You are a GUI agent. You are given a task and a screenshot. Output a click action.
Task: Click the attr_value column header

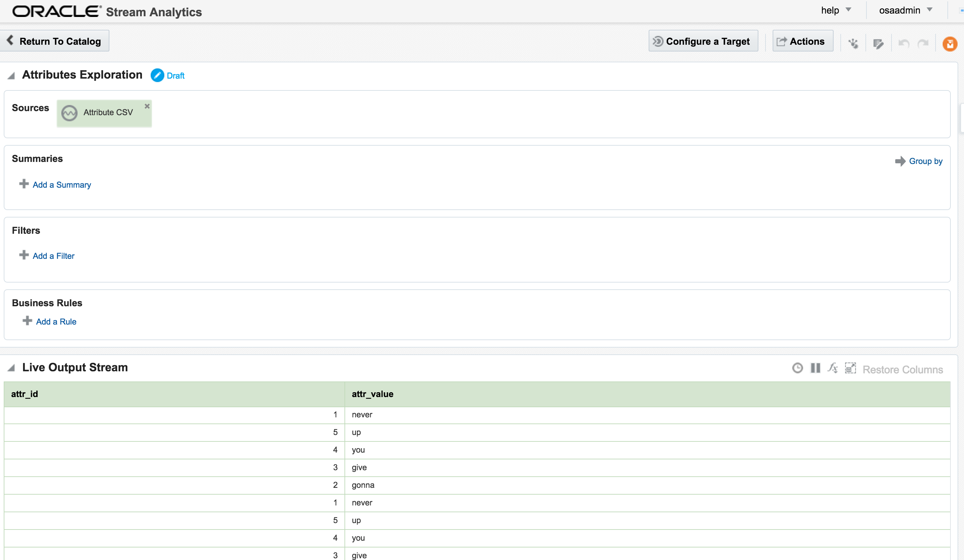[x=372, y=394]
